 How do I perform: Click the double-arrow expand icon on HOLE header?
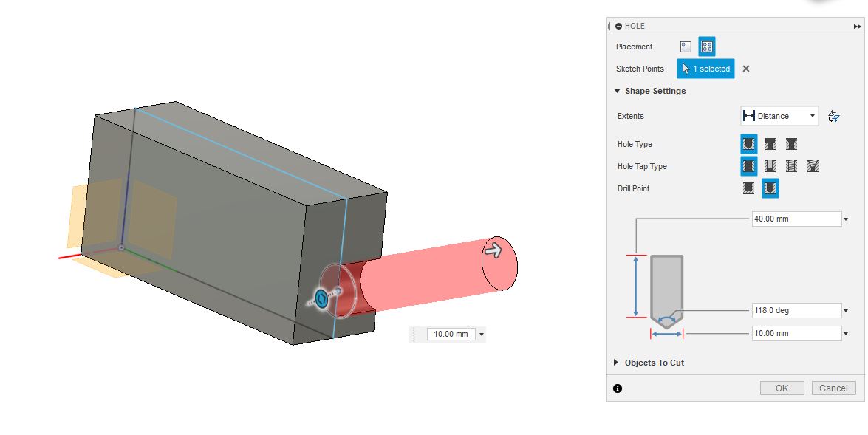tap(858, 26)
